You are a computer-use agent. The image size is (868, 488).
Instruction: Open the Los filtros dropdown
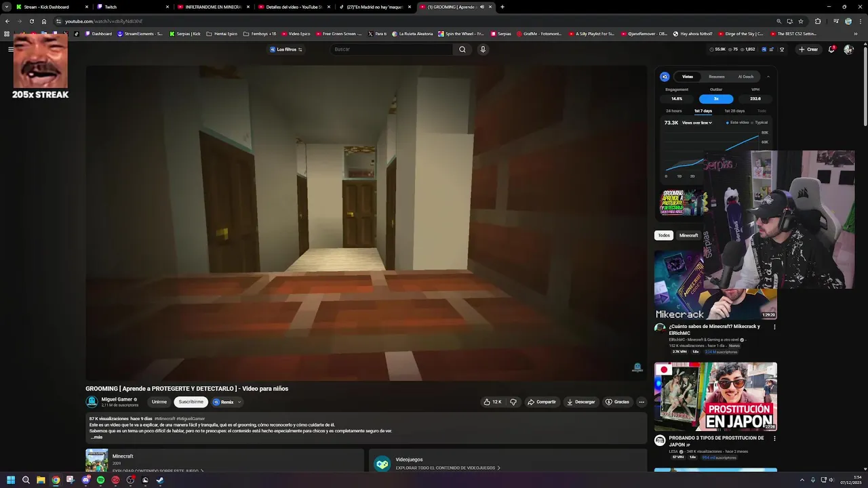(x=286, y=49)
